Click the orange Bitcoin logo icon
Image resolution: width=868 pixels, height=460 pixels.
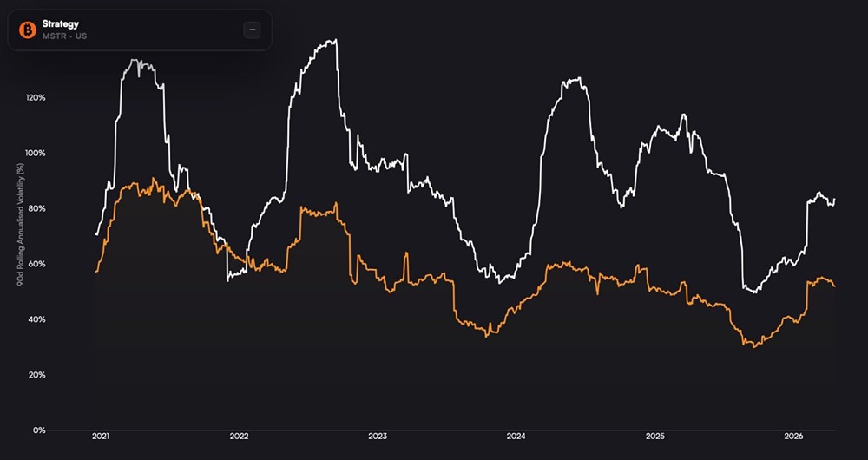28,30
